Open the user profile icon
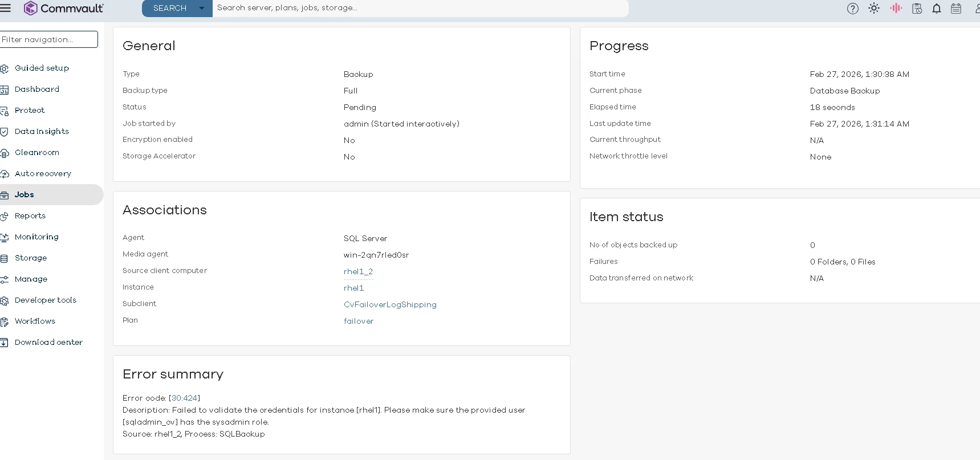 click(x=976, y=9)
